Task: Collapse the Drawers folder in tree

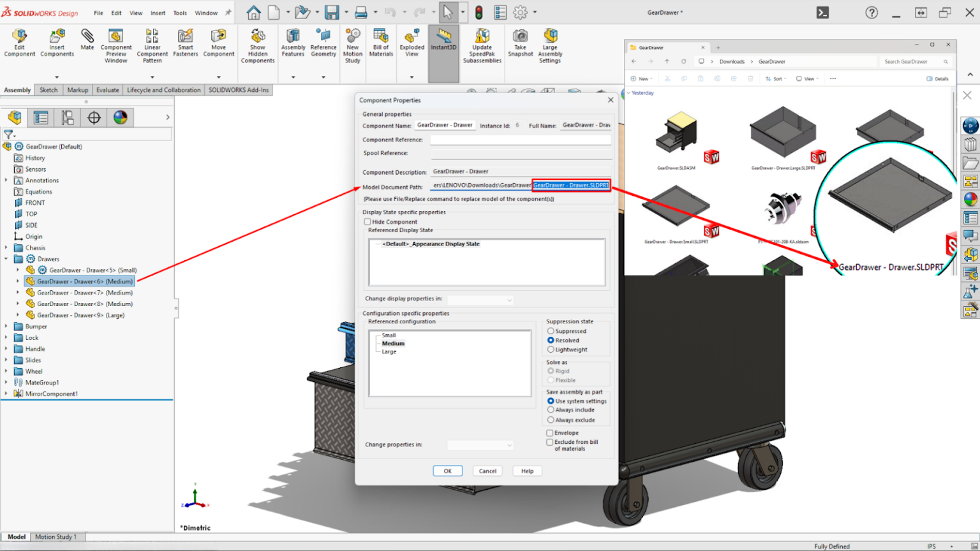Action: click(x=6, y=259)
